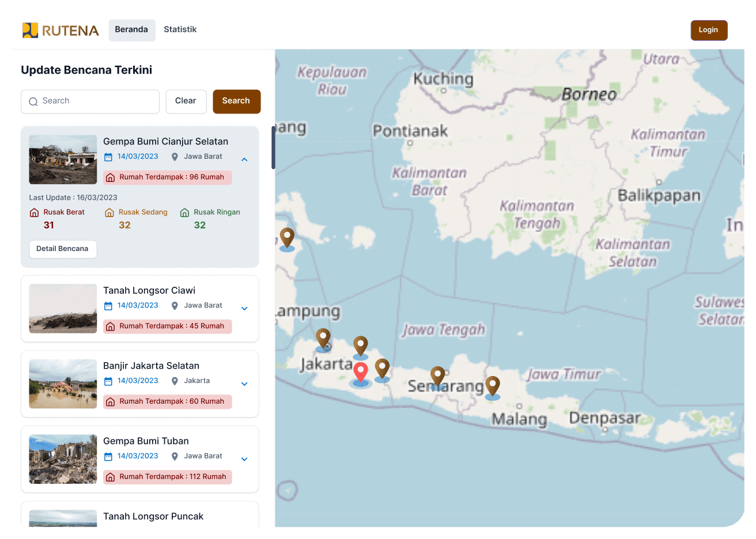Click the Update Bencana Terkini heading
The width and height of the screenshot is (756, 539).
(87, 70)
